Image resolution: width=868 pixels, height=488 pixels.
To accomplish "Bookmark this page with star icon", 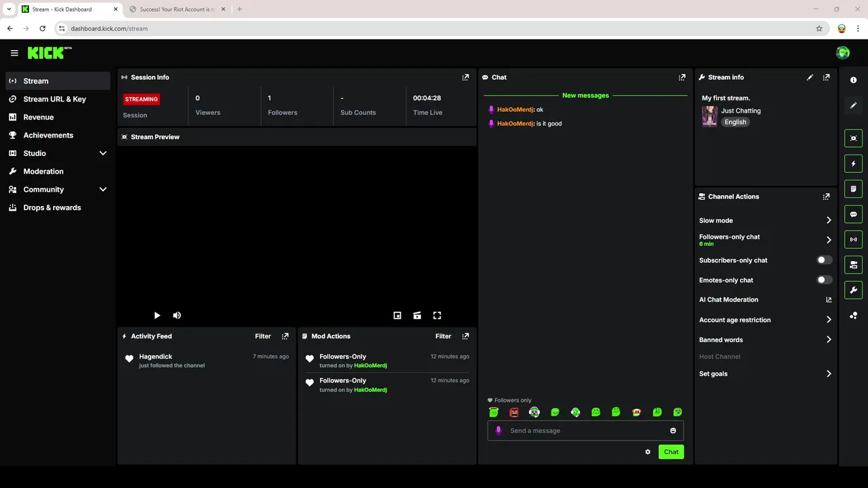I will (819, 28).
